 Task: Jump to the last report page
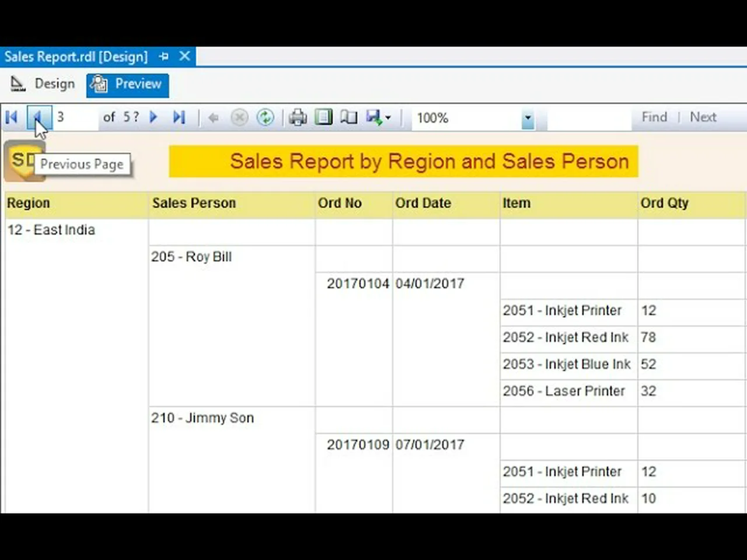coord(179,117)
